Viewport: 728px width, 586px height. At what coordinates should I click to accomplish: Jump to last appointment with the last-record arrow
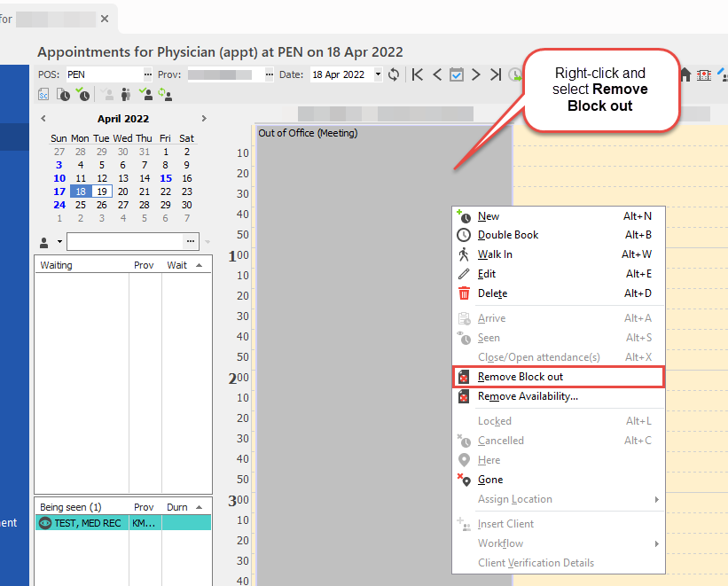click(497, 74)
